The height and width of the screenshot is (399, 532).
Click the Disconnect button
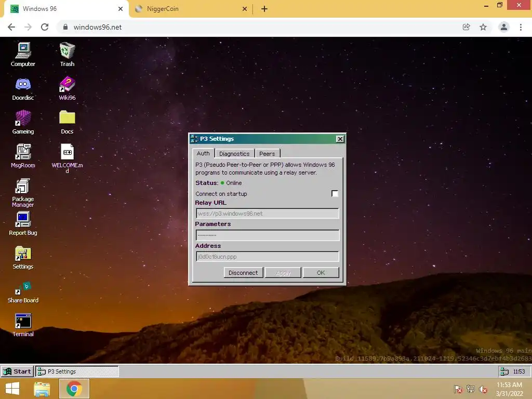tap(243, 273)
